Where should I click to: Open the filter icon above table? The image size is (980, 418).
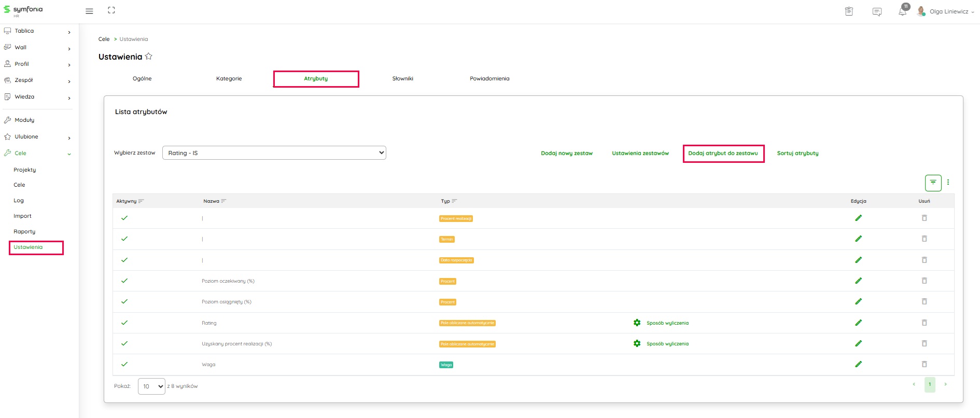933,183
